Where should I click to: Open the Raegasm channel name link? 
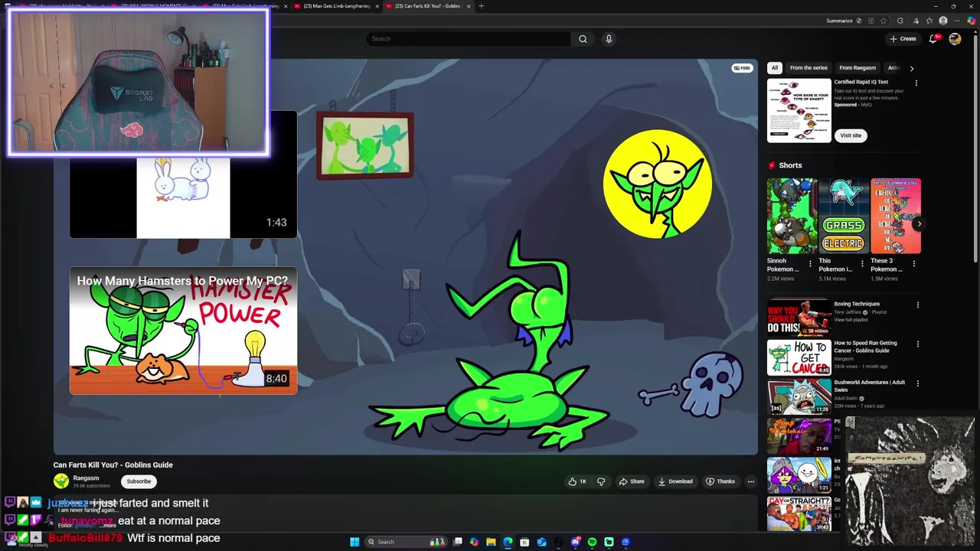pos(86,478)
